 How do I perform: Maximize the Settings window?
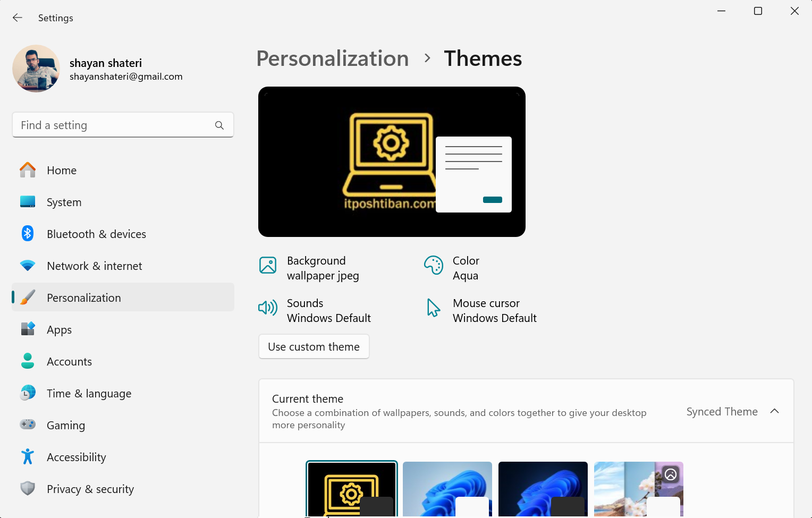[x=758, y=11]
